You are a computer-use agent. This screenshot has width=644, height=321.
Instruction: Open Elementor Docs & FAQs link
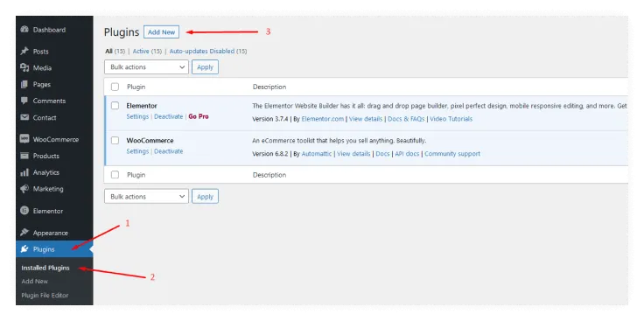coord(406,119)
